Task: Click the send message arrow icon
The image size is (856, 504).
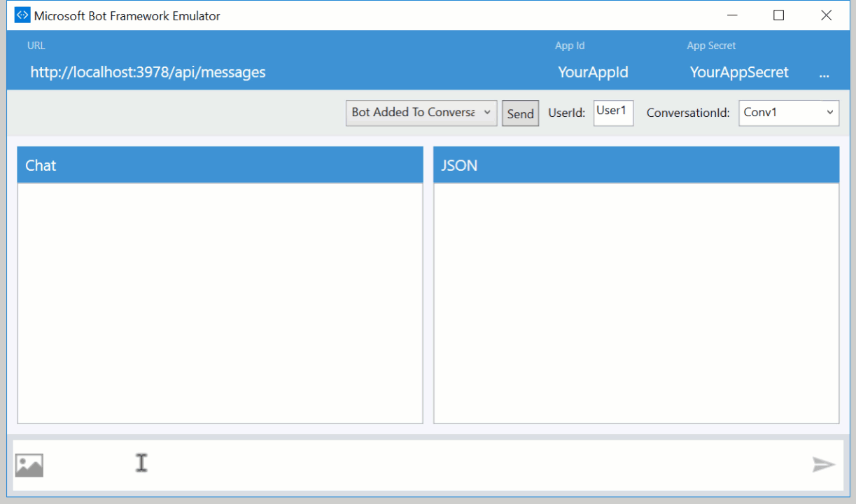Action: pyautogui.click(x=824, y=464)
